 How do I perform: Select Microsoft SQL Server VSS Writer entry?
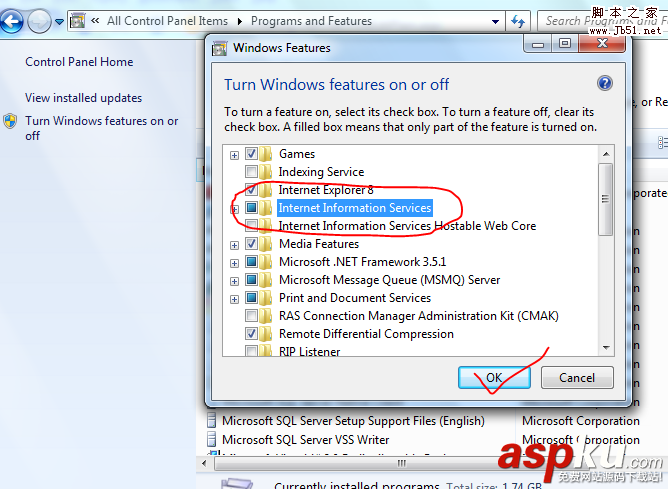(x=305, y=440)
